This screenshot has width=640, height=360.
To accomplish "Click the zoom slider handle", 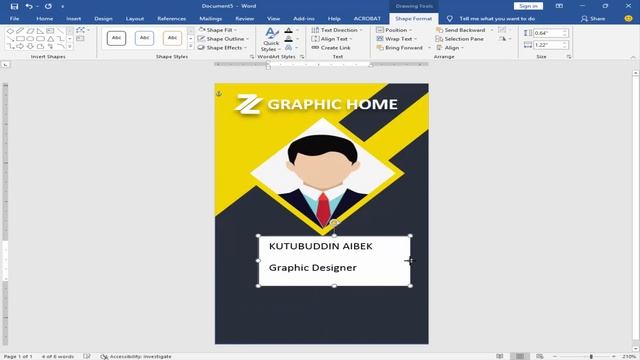I will 591,356.
